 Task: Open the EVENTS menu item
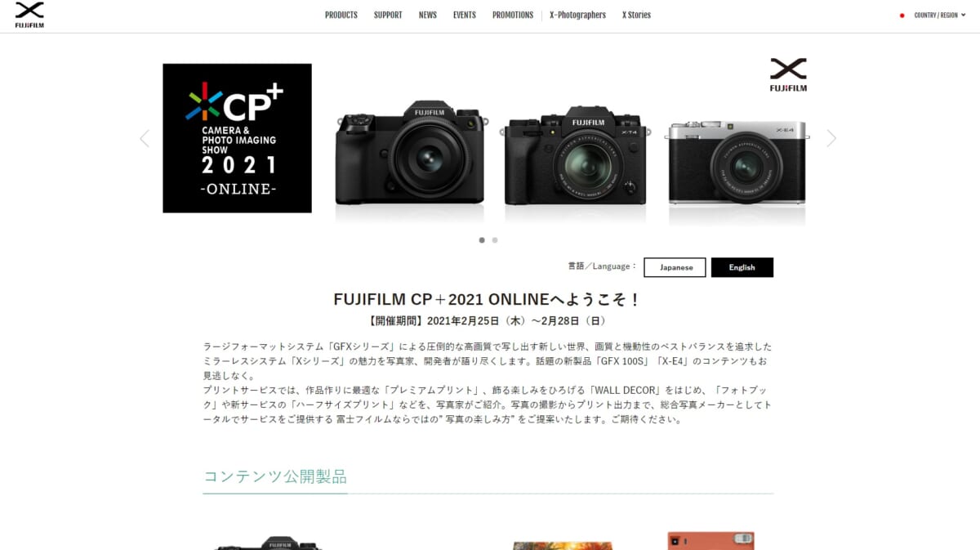click(x=465, y=16)
